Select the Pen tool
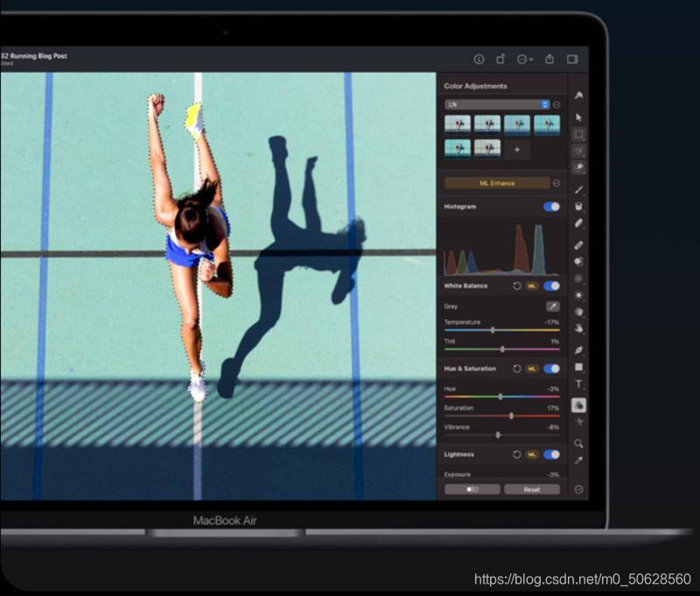Screen dimensions: 700x596 [x=578, y=350]
